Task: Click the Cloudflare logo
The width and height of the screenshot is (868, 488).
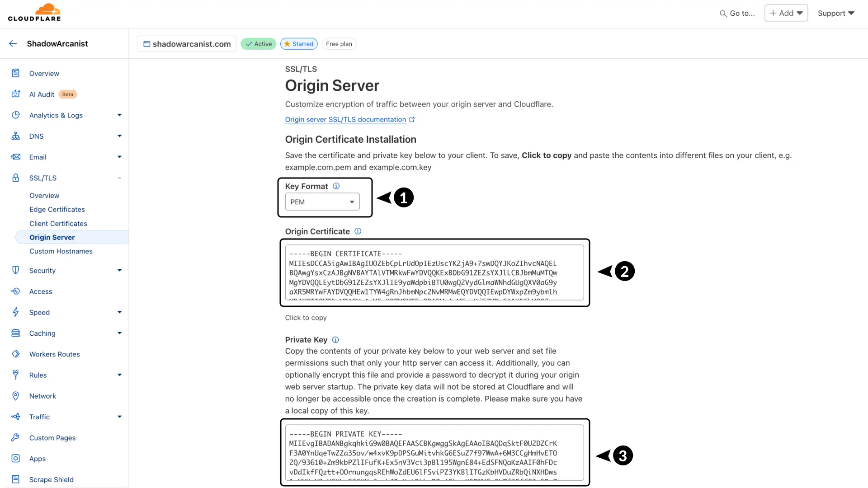Action: click(34, 13)
